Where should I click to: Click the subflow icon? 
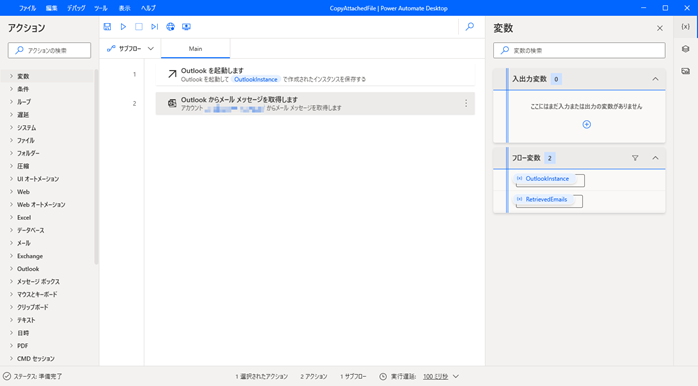pyautogui.click(x=111, y=49)
